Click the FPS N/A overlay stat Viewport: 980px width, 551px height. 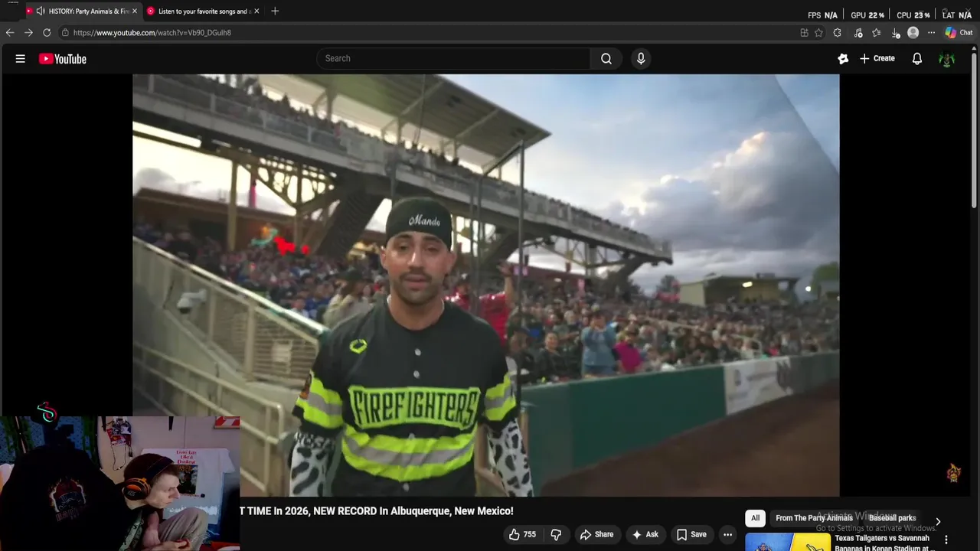[822, 15]
